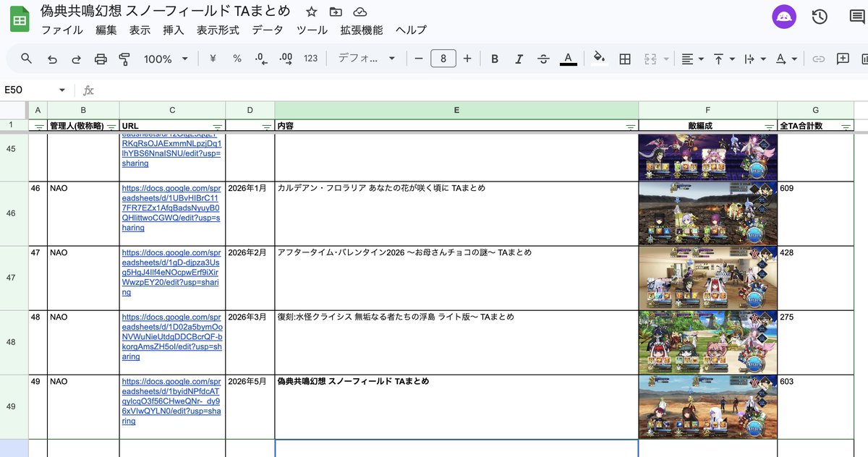The image size is (868, 457).
Task: Open the row 49 spreadsheet URL link
Action: 170,401
